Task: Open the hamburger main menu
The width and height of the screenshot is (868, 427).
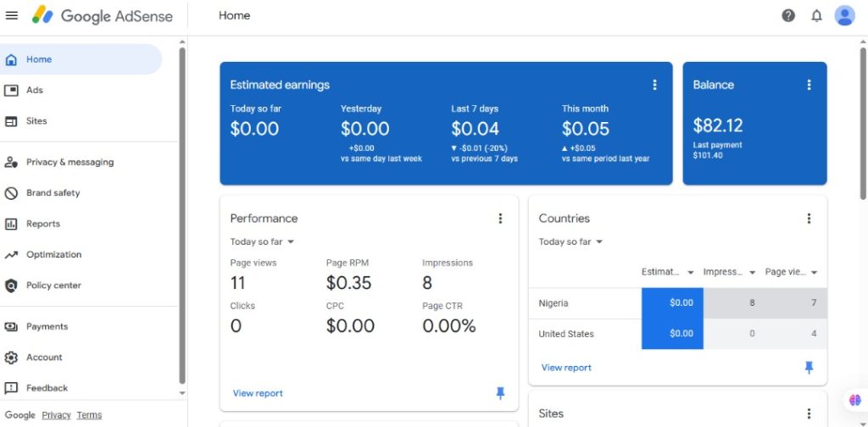Action: pyautogui.click(x=12, y=15)
